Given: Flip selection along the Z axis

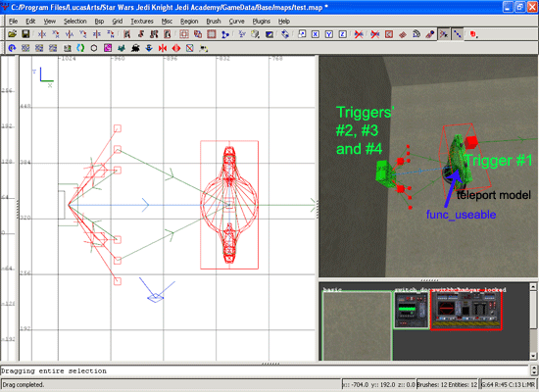Looking at the screenshot, I should coord(97,34).
